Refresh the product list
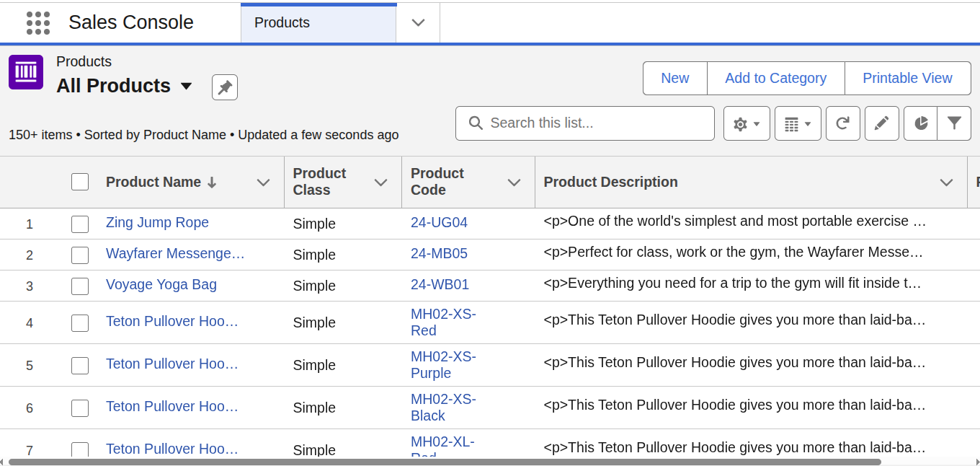Image resolution: width=980 pixels, height=466 pixels. tap(842, 124)
